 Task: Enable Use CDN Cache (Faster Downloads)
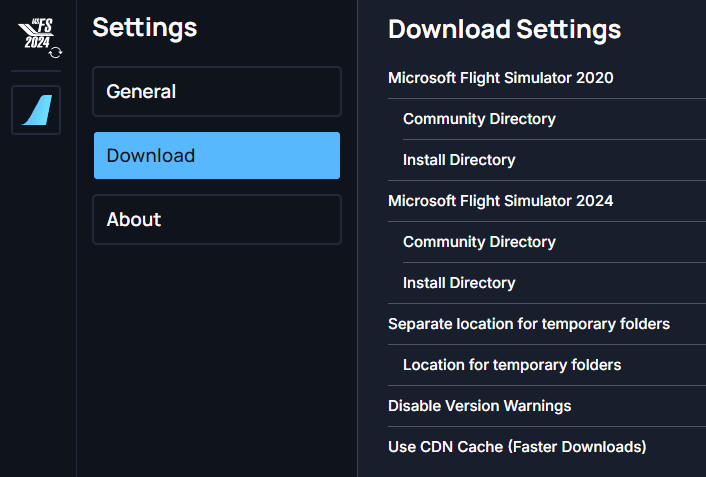click(x=516, y=447)
